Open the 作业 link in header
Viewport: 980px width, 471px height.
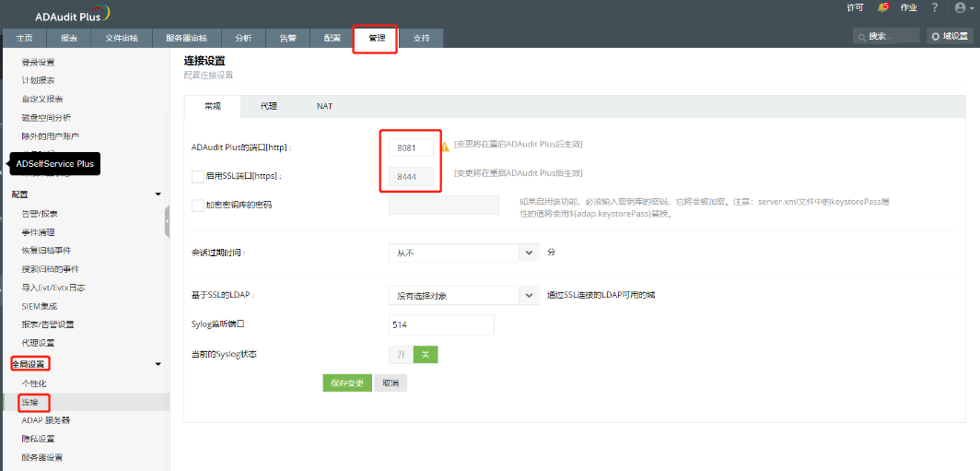[x=909, y=7]
